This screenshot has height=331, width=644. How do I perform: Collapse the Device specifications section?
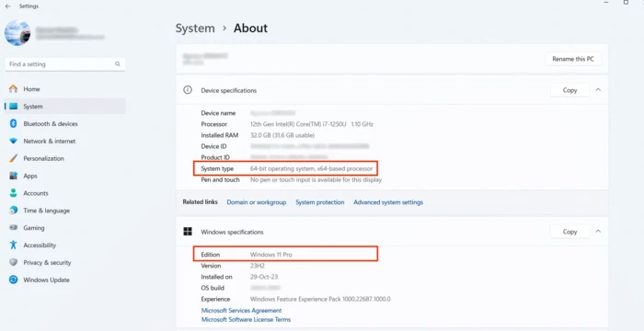point(598,90)
